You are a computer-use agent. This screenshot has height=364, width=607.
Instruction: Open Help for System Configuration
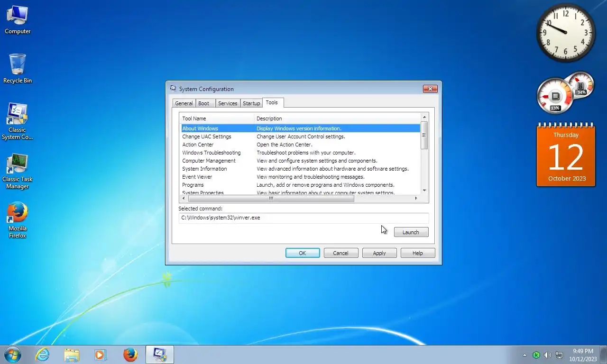[418, 253]
